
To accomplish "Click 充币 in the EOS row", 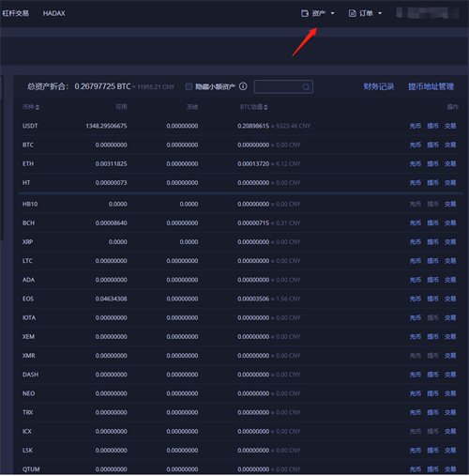I will [x=416, y=299].
